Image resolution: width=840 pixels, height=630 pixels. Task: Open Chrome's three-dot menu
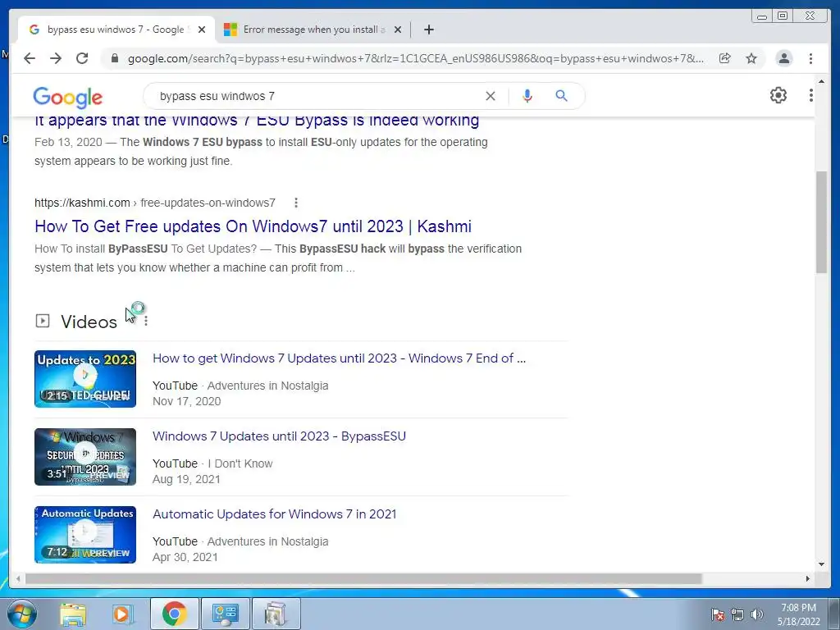(810, 58)
